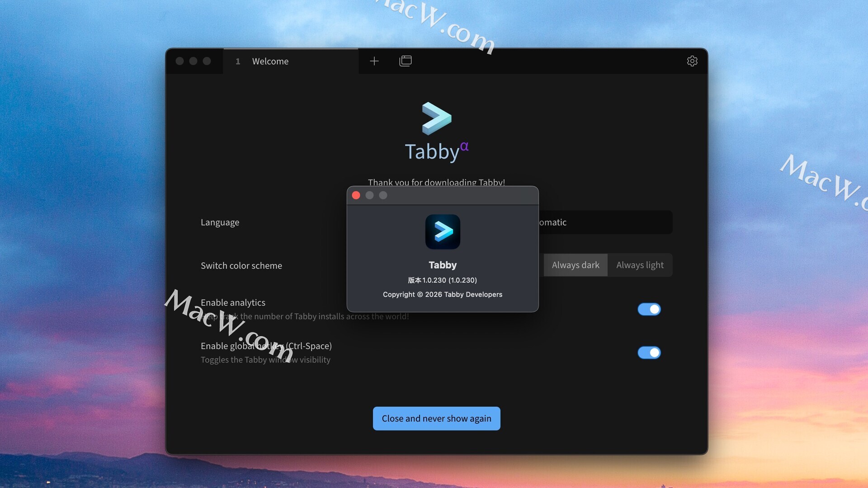Turn off the global hotkey toggle
Viewport: 868px width, 488px height.
coord(649,352)
